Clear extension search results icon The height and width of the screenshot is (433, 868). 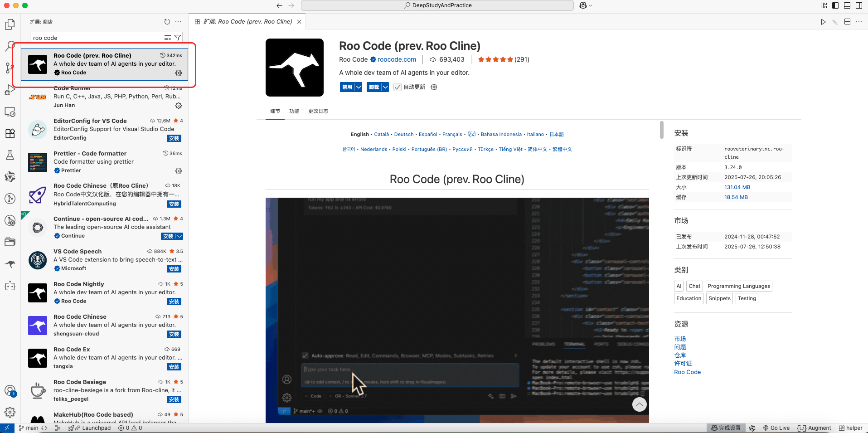click(x=168, y=38)
